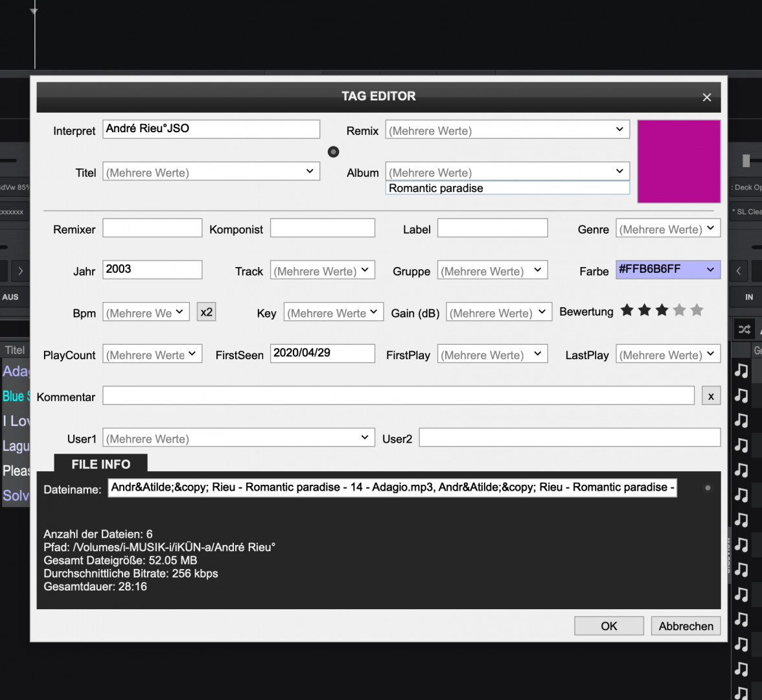Open the Key dropdown list

click(x=374, y=312)
